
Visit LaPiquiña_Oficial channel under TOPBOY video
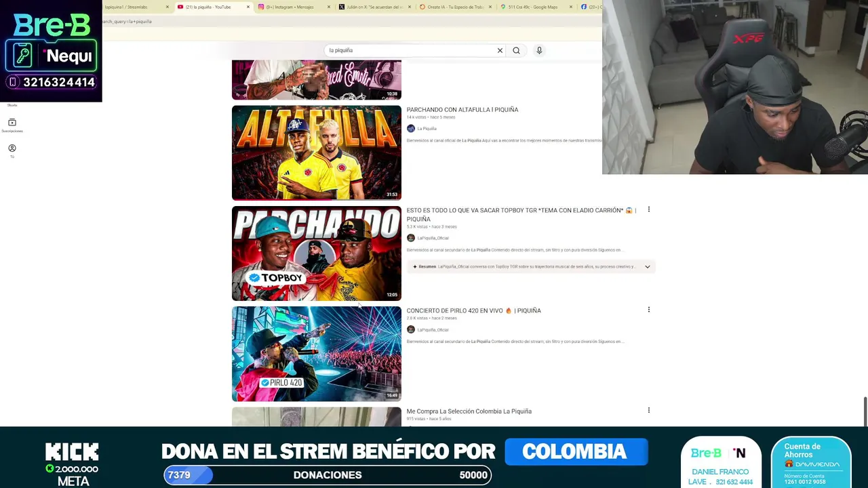(433, 239)
